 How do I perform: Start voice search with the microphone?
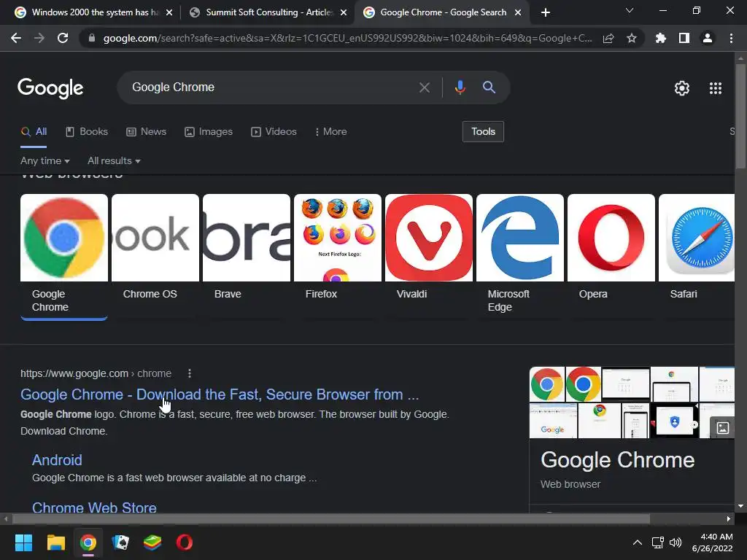pos(460,87)
